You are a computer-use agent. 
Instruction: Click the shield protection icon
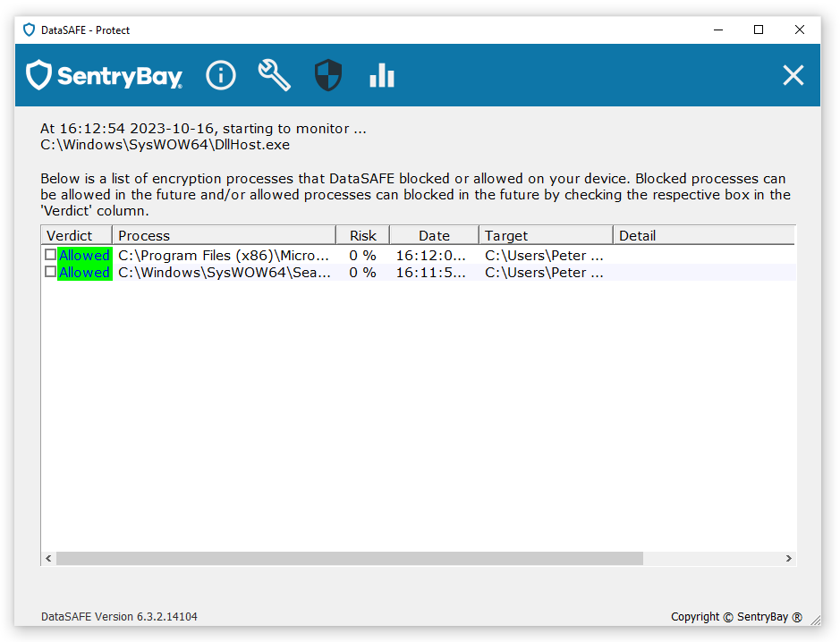[328, 75]
